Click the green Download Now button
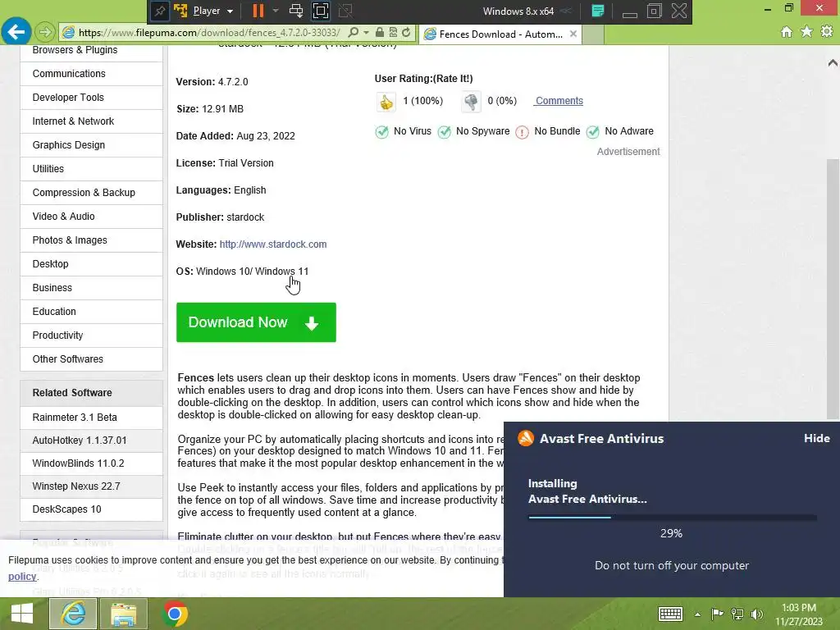This screenshot has height=630, width=840. click(x=256, y=322)
